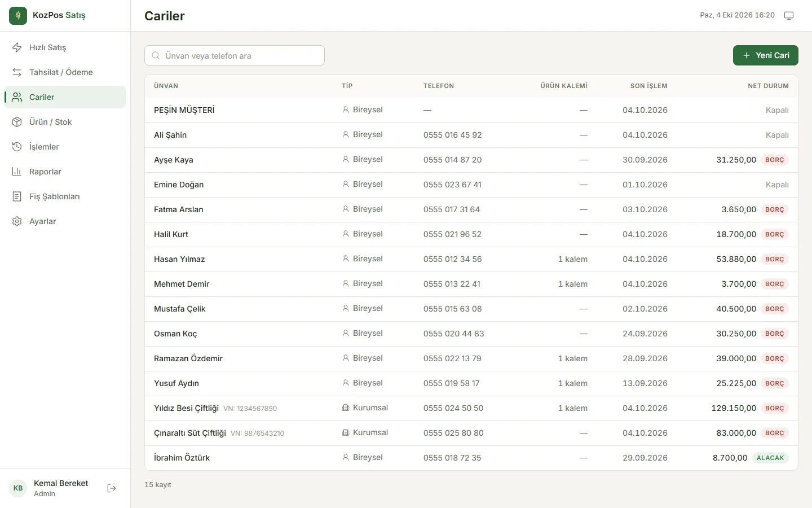The width and height of the screenshot is (812, 508).
Task: Sort by the SON İŞLEM column header
Action: (x=648, y=86)
